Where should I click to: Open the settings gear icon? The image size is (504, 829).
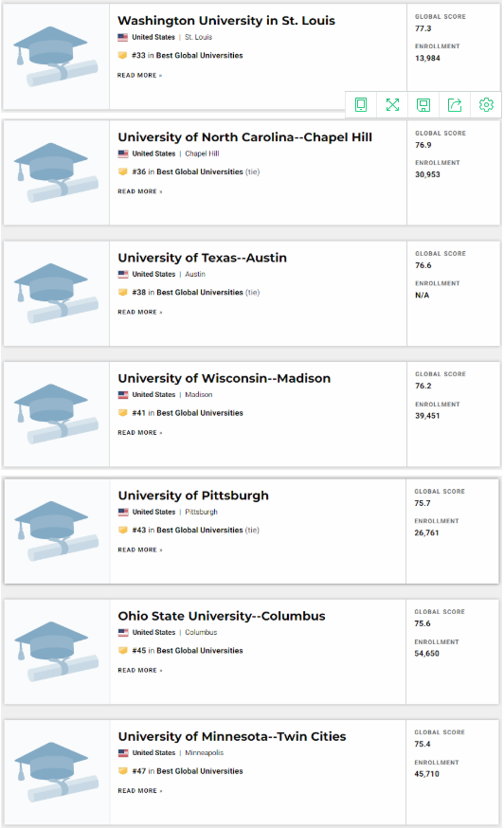[486, 104]
